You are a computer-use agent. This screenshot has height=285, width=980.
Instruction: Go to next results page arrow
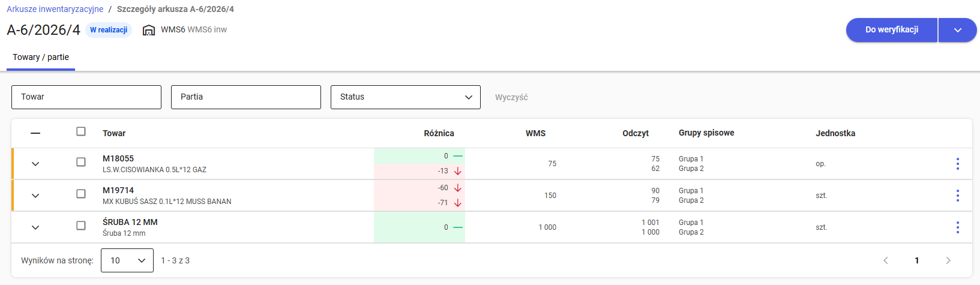948,260
